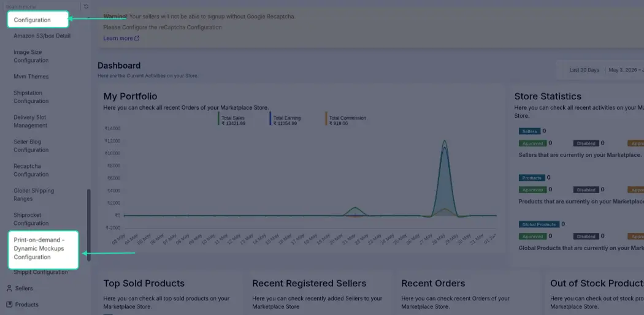
Task: Click the external link icon after Learn more
Action: tap(137, 38)
